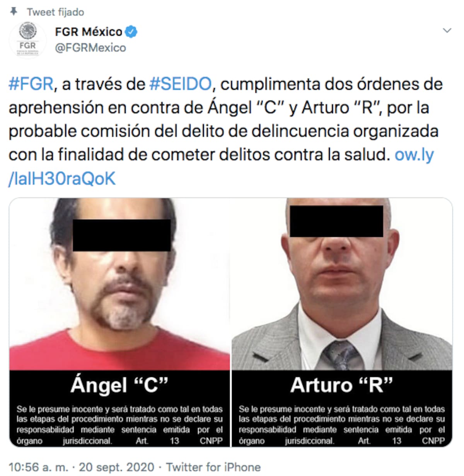The width and height of the screenshot is (464, 476).
Task: Open the ow.ly link after 'salud.'
Action: coord(221,167)
